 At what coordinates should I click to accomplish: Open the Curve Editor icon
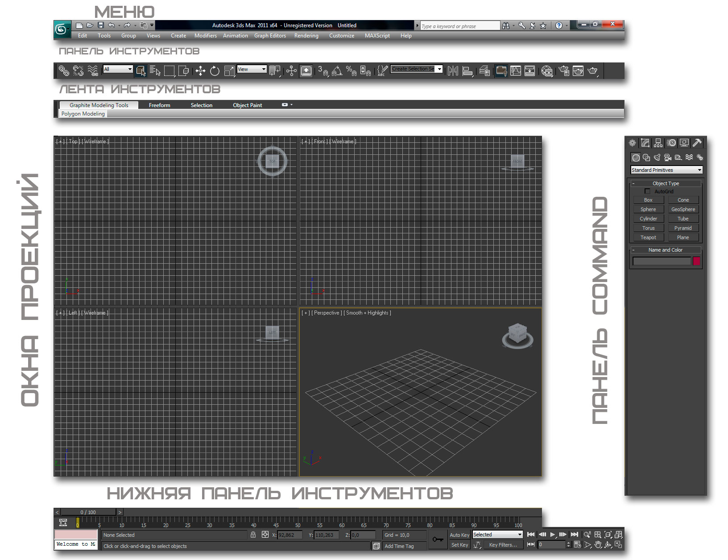[x=516, y=71]
